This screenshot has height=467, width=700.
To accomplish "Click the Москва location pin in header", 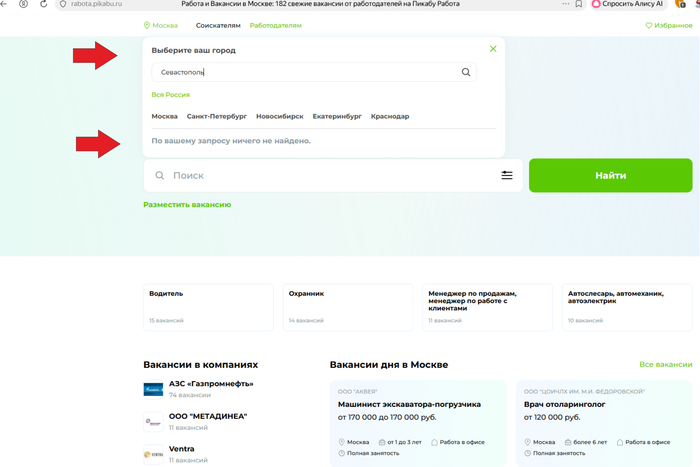I will (x=147, y=25).
